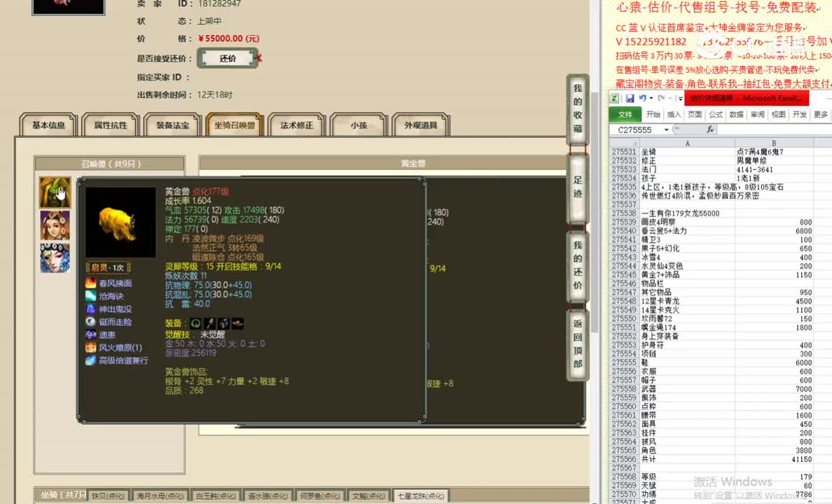
Task: Switch to the 审阅 ribbon tab
Action: point(758,115)
